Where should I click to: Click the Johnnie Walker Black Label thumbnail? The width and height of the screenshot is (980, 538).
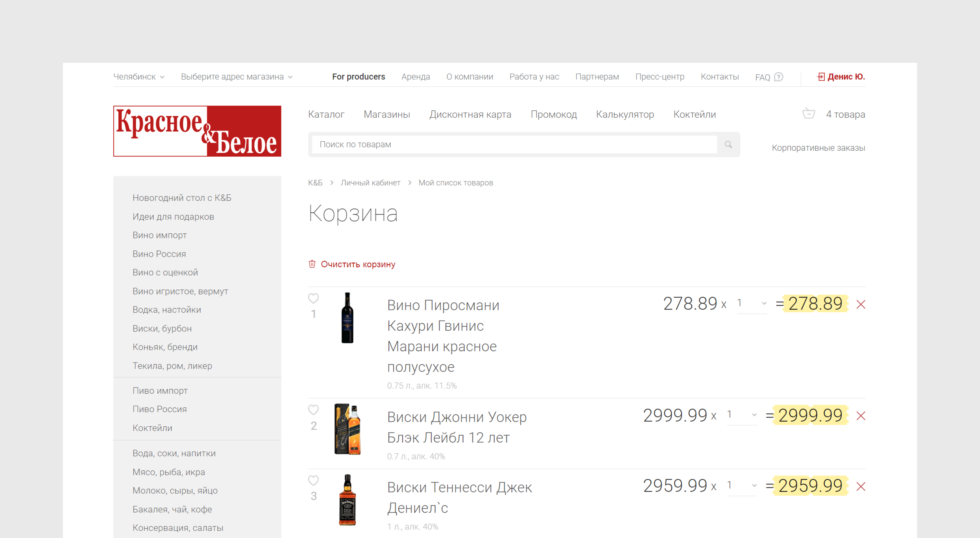tap(347, 429)
